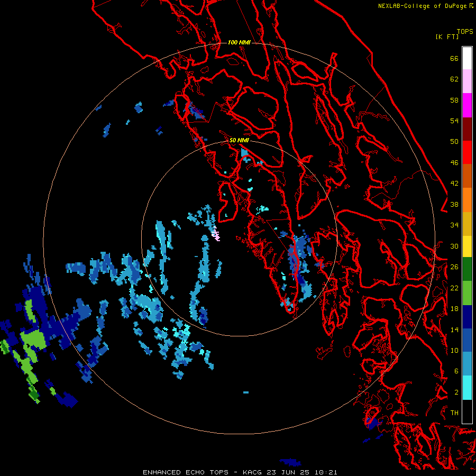Click the legend value 26

pyautogui.click(x=454, y=267)
